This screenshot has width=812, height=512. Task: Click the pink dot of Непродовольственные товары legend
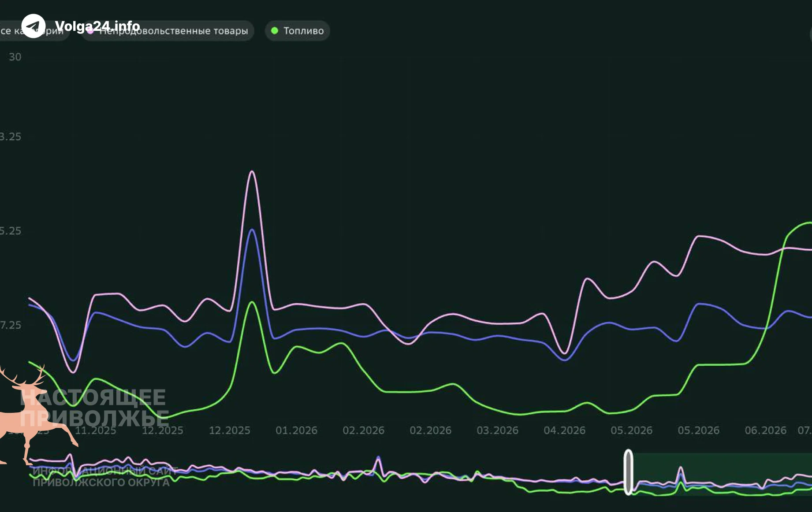pyautogui.click(x=90, y=30)
